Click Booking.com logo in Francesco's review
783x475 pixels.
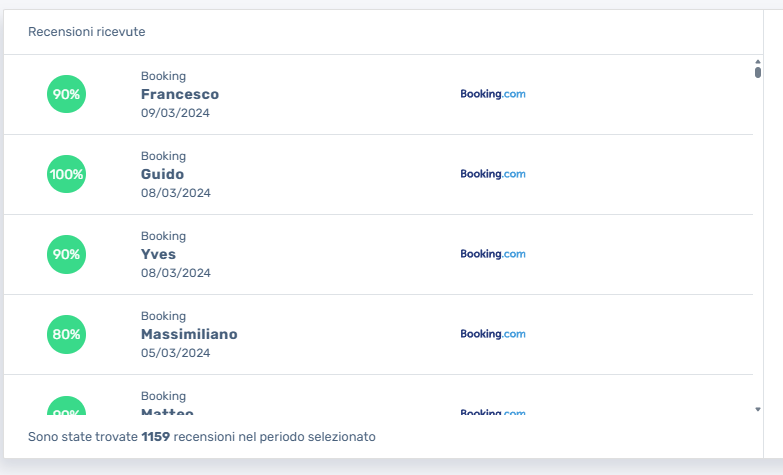pos(492,94)
